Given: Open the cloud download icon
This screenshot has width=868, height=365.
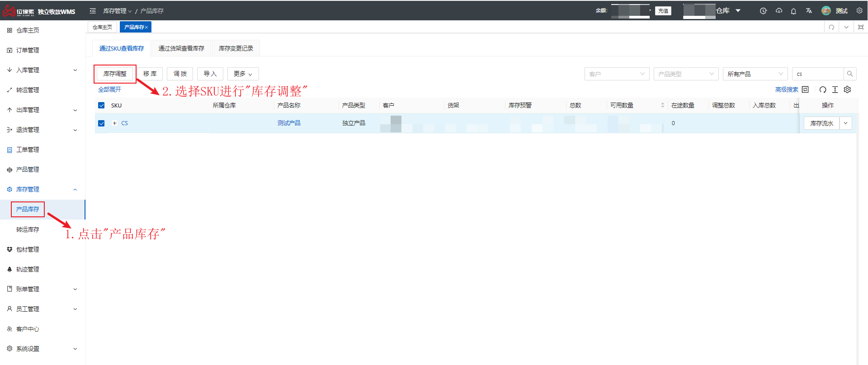Looking at the screenshot, I should coord(778,11).
